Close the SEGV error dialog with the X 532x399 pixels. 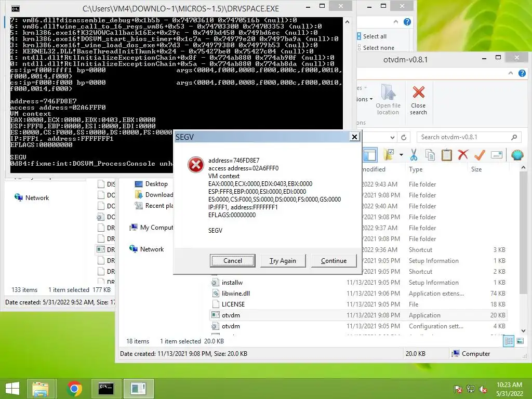pos(354,137)
